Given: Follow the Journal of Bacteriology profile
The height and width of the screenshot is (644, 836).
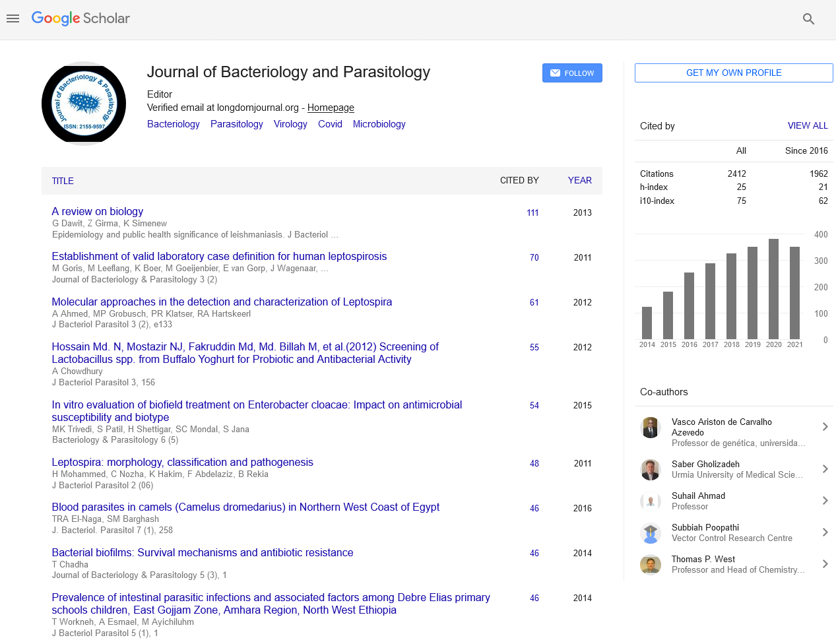Looking at the screenshot, I should pyautogui.click(x=572, y=73).
